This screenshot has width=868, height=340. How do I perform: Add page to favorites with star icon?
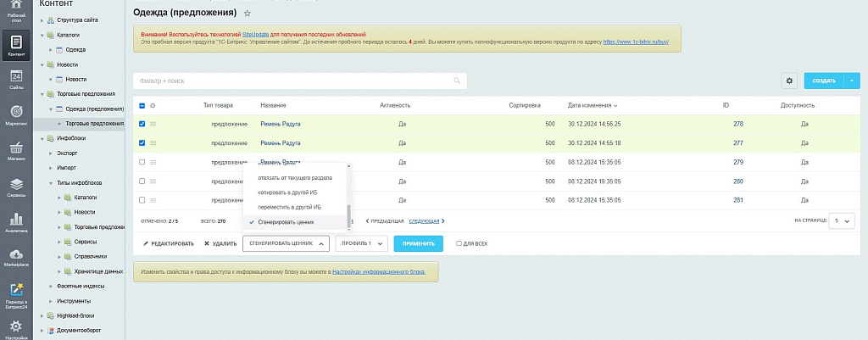click(x=247, y=14)
